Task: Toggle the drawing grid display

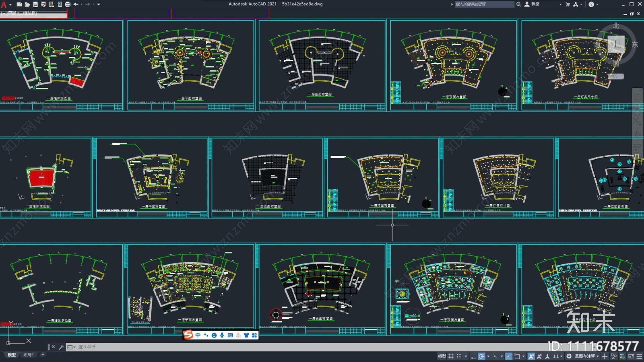Action: click(451, 356)
